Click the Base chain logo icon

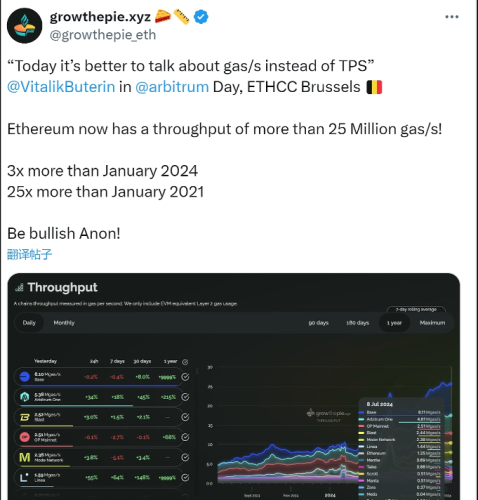25,377
